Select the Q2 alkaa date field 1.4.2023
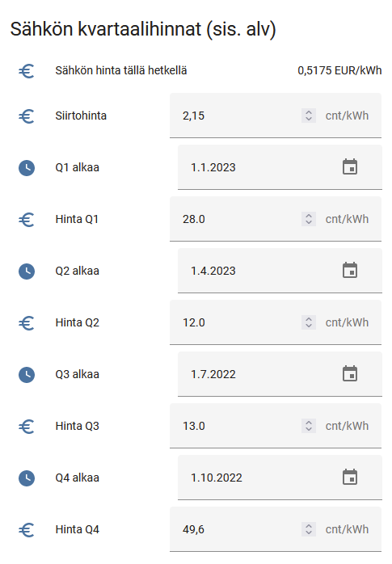 (x=280, y=271)
